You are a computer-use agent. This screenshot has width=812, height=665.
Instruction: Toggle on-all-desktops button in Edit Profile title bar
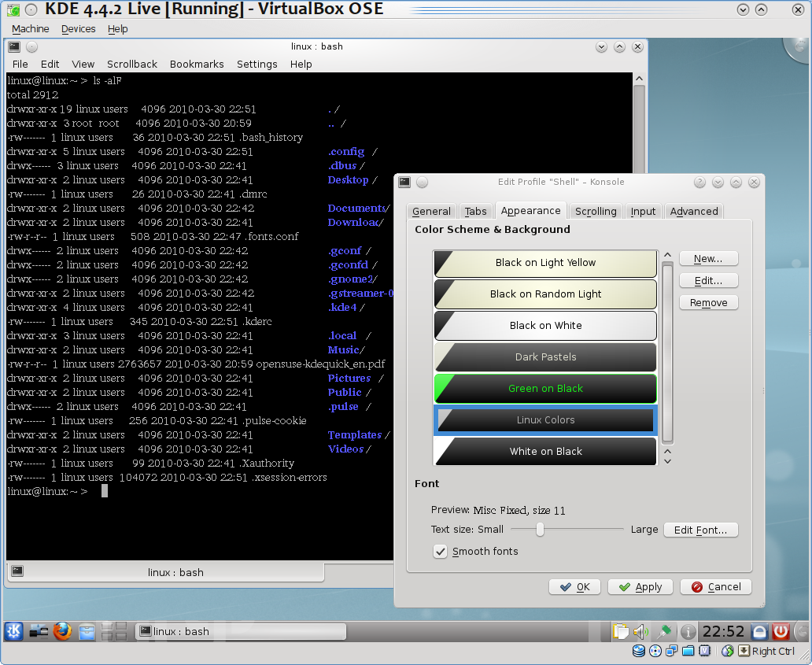[422, 183]
